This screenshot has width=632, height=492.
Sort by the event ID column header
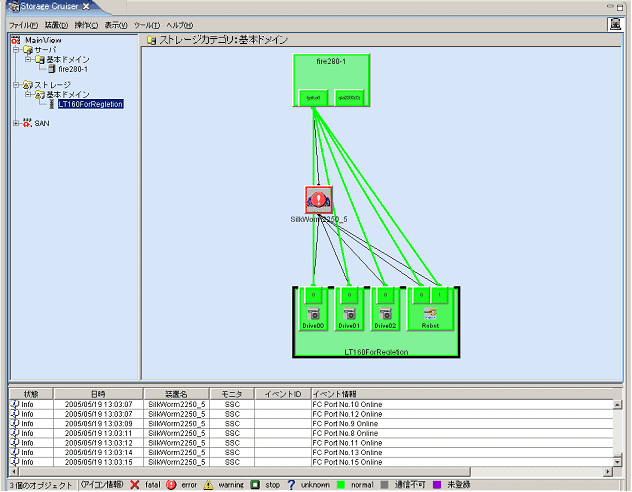tap(283, 394)
